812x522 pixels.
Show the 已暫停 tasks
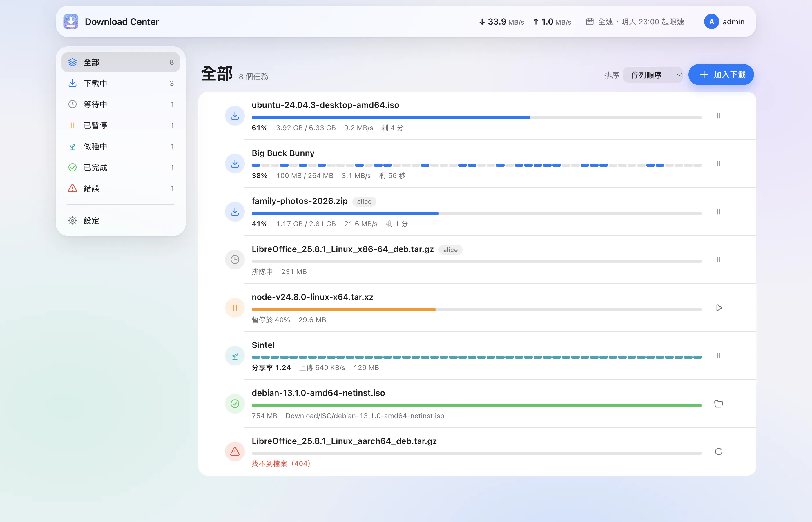[x=121, y=125]
